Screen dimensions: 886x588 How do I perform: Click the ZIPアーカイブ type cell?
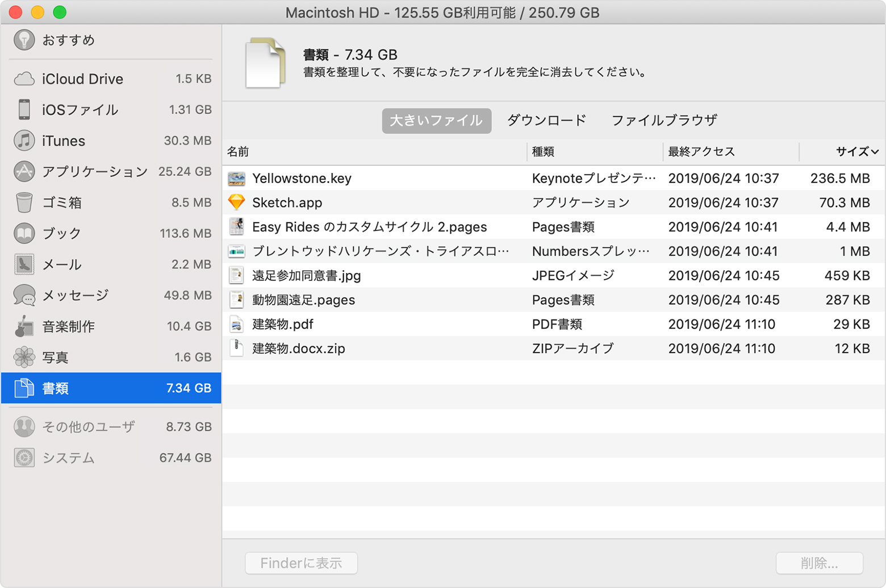coord(572,348)
